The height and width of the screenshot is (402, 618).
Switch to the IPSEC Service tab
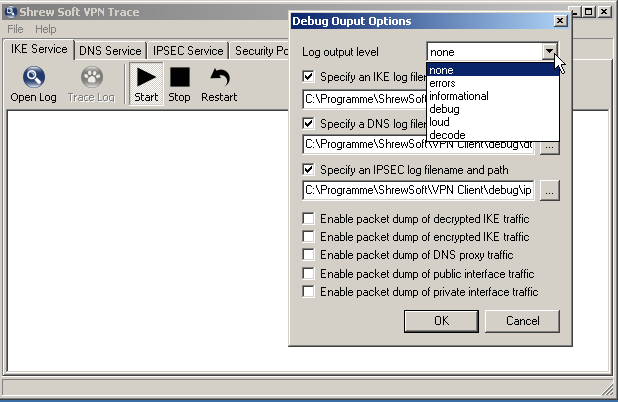[x=188, y=51]
